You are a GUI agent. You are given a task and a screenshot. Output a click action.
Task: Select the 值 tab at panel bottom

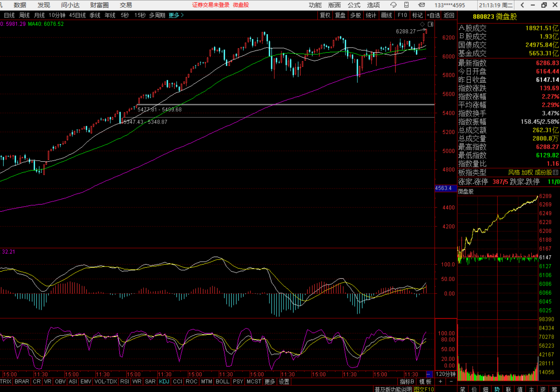tap(520, 389)
